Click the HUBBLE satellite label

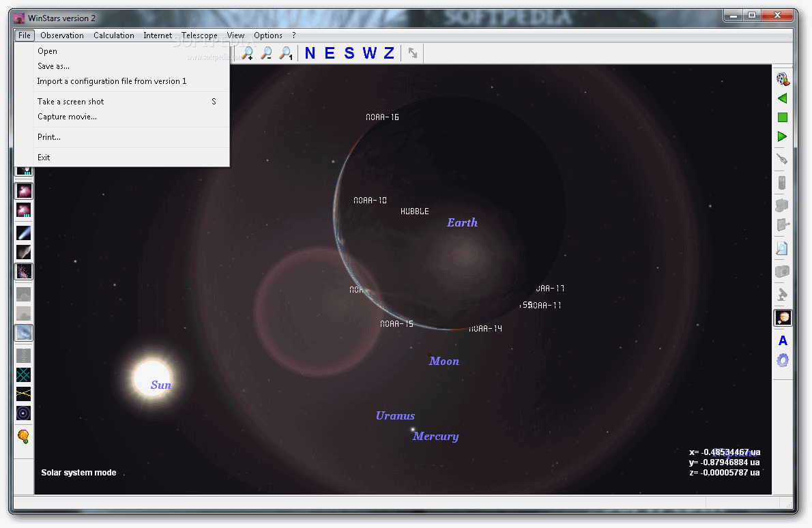(415, 211)
